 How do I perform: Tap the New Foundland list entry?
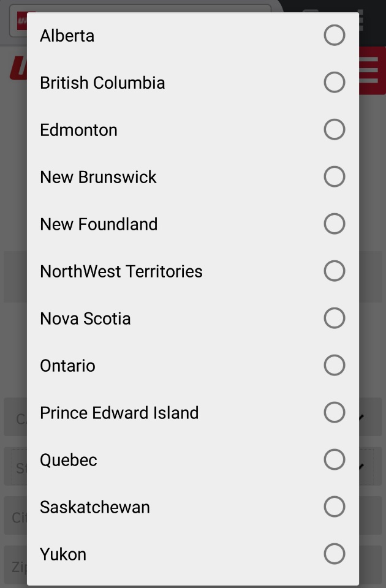pyautogui.click(x=334, y=224)
